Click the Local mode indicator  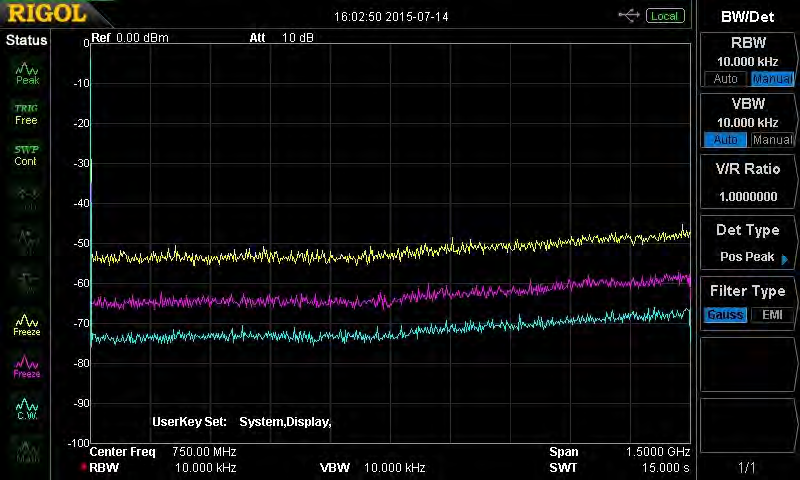click(x=665, y=16)
